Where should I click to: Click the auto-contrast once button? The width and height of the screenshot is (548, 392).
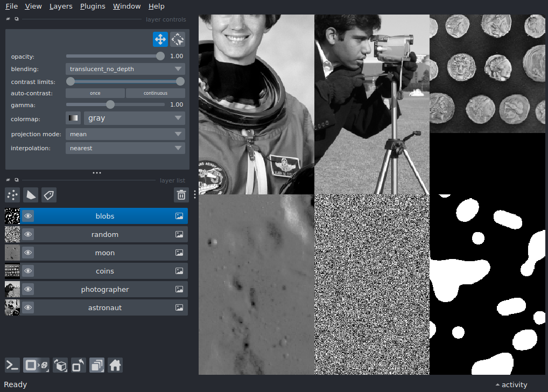pos(95,93)
